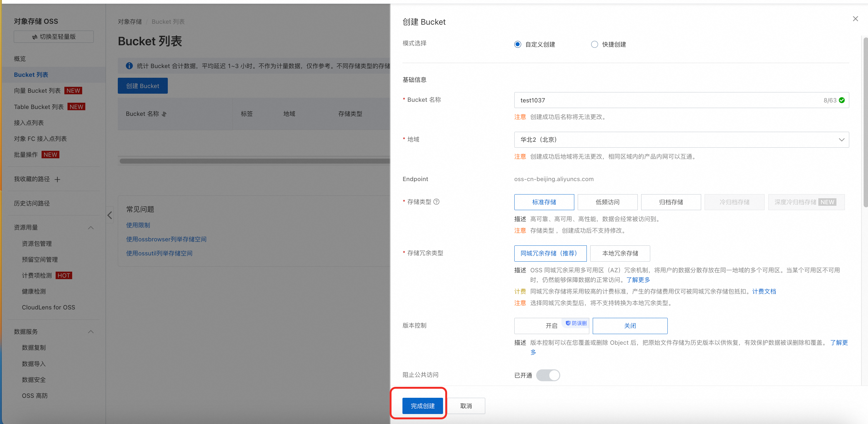Viewport: 868px width, 424px height.
Task: Close the 创建 Bucket panel with X
Action: click(855, 19)
